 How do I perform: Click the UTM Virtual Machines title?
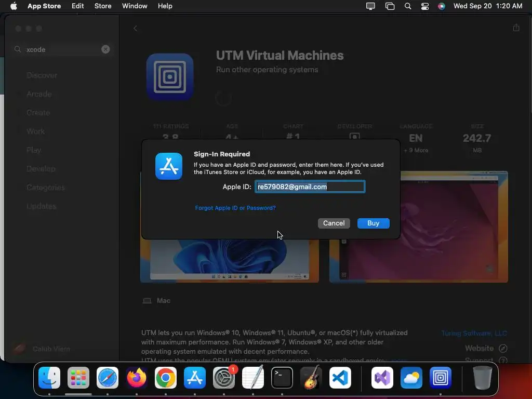(280, 55)
